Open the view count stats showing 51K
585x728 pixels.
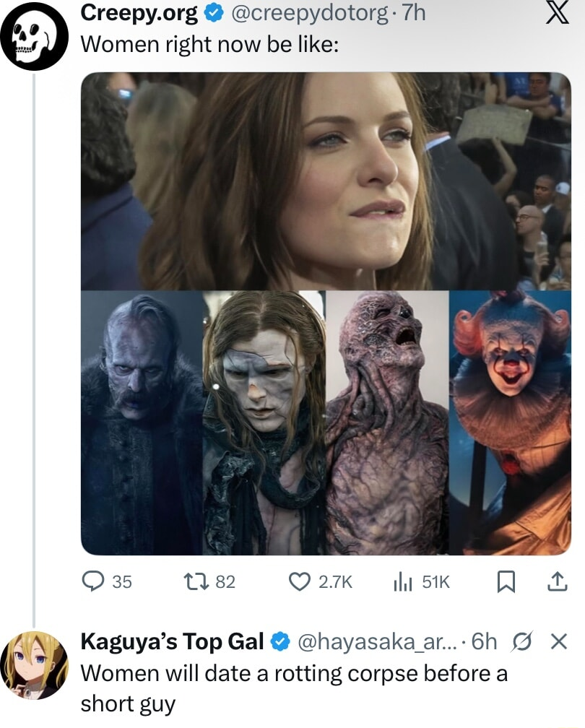tap(399, 581)
